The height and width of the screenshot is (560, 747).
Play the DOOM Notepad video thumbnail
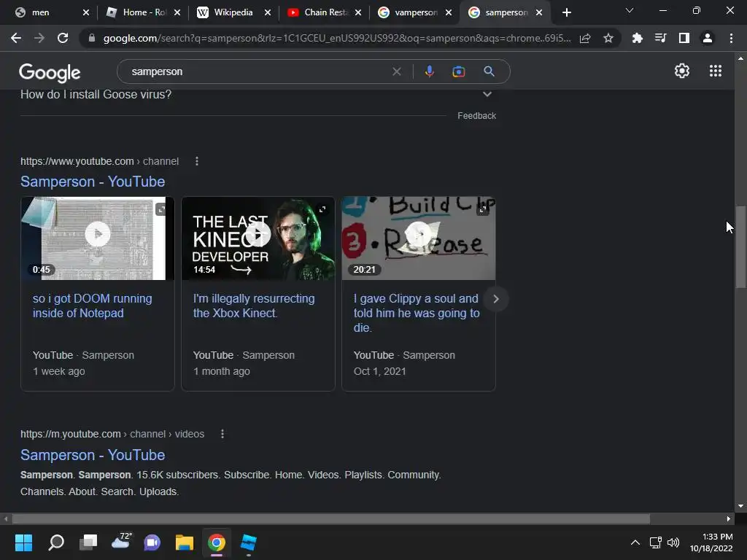pyautogui.click(x=98, y=234)
